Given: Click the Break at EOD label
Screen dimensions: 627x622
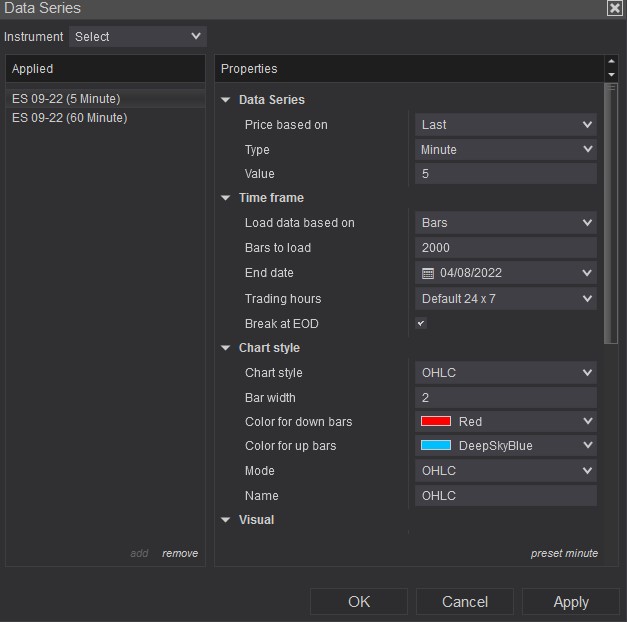Looking at the screenshot, I should pos(282,324).
